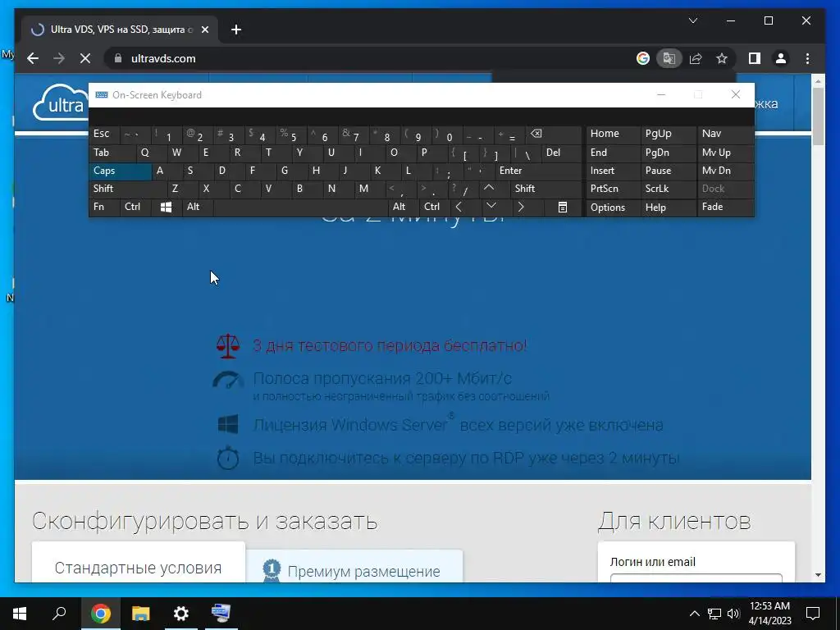Open Chrome's three-dot menu

(x=807, y=58)
